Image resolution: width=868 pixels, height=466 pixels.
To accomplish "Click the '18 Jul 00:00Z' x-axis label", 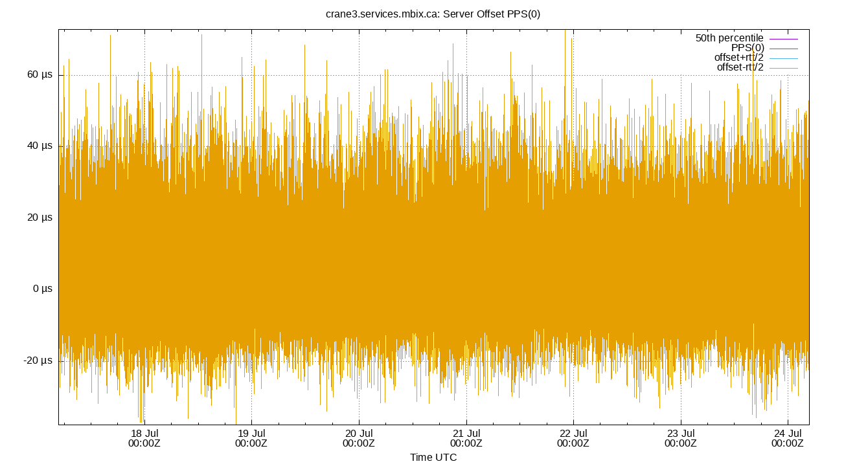I will coord(144,438).
